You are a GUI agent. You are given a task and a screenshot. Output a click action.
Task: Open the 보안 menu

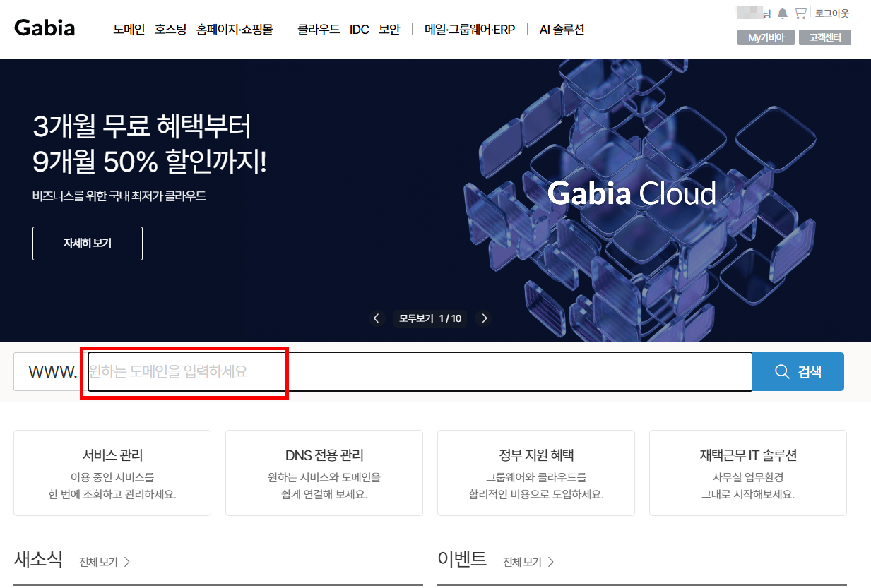point(389,30)
